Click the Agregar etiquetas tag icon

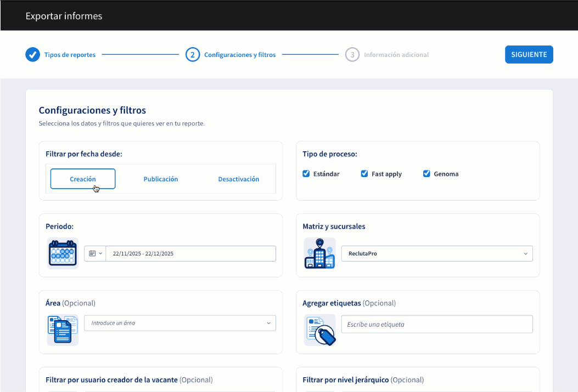pyautogui.click(x=319, y=330)
